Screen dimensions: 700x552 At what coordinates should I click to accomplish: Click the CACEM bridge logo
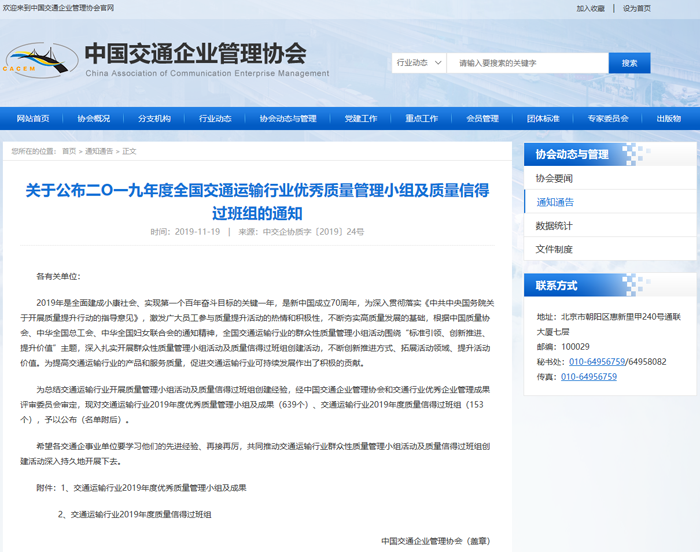tap(41, 60)
